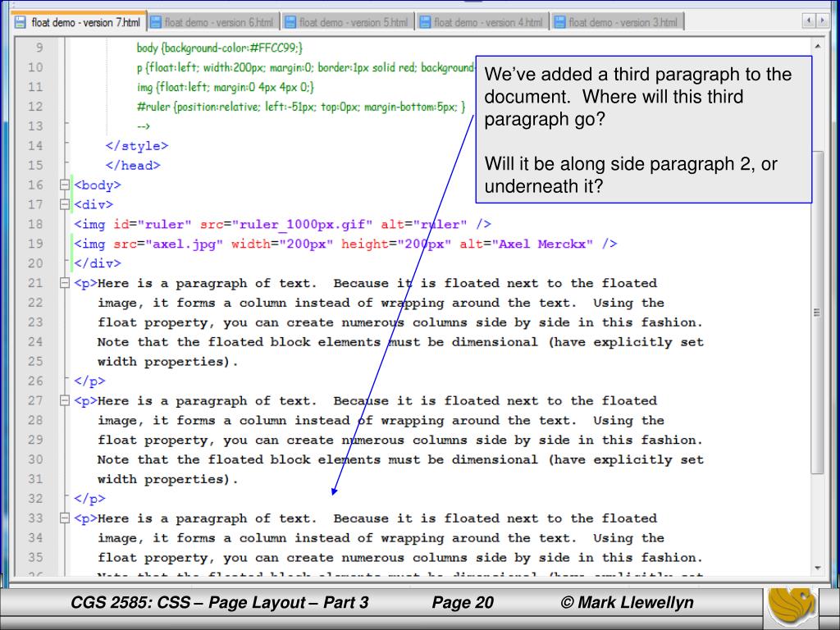Collapse third paragraph fold on line 33
This screenshot has width=840, height=630.
click(x=65, y=518)
